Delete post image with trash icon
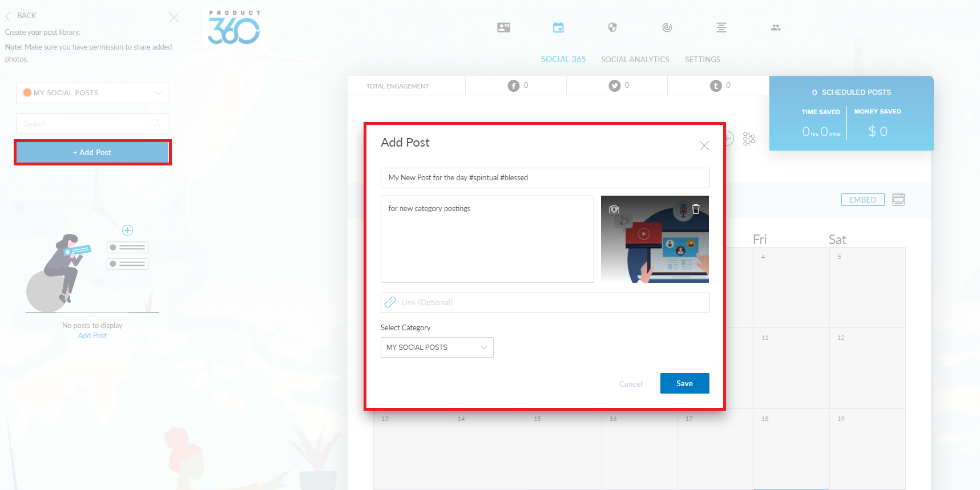 pos(696,209)
